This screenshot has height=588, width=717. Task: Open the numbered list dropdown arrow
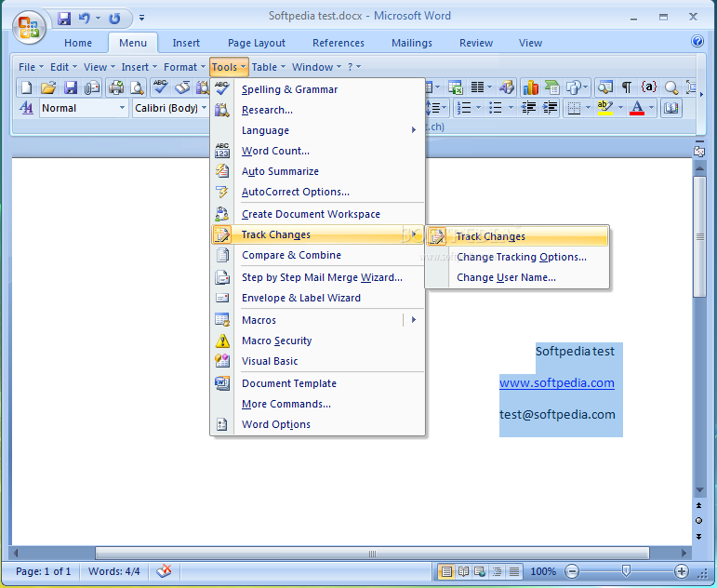[x=478, y=108]
